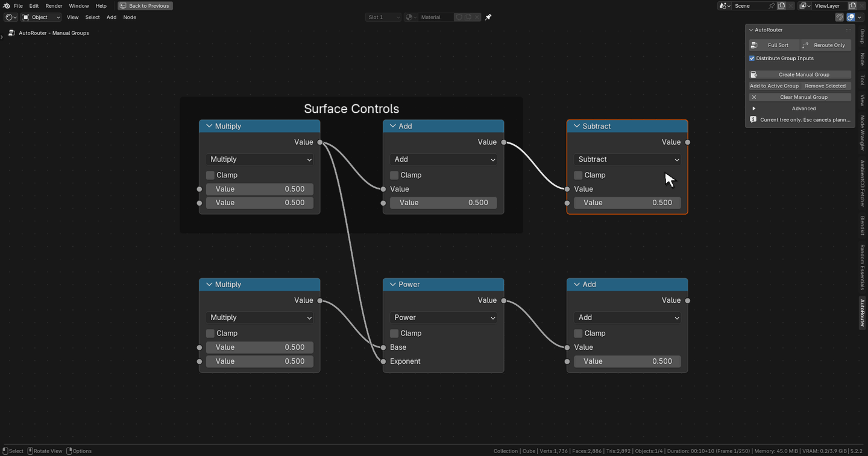Click the info icon beside Current tree only
Viewport: 868px width, 456px height.
(753, 119)
